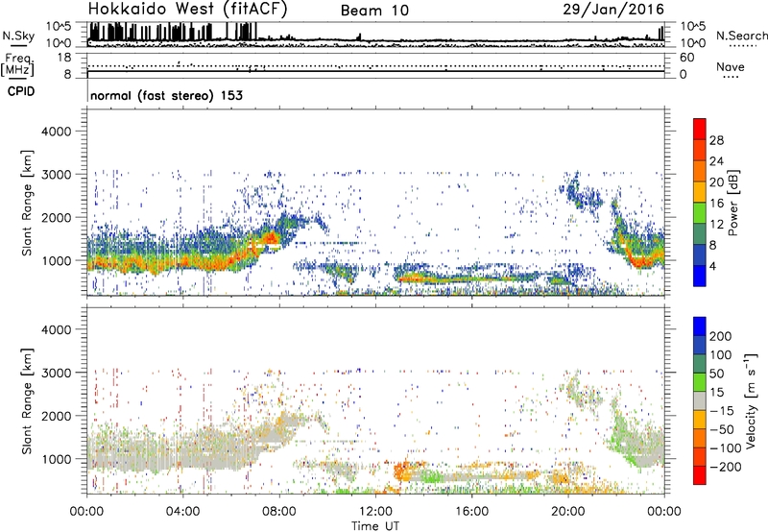Image resolution: width=768 pixels, height=532 pixels.
Task: Click the '50' Velocity colorbar label
Action: pos(717,374)
